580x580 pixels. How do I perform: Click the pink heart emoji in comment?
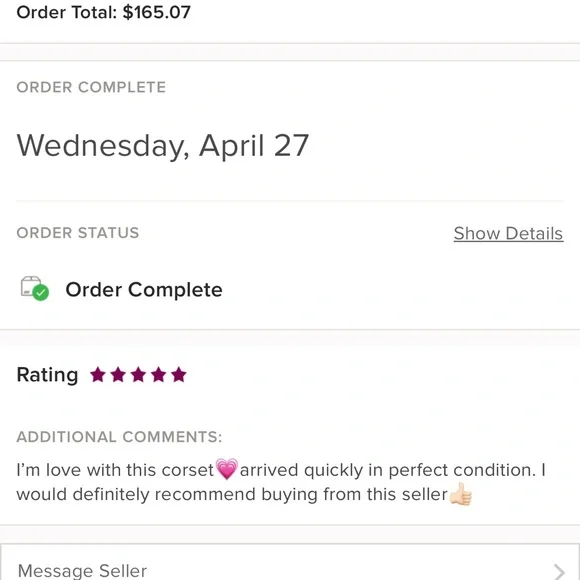point(227,469)
